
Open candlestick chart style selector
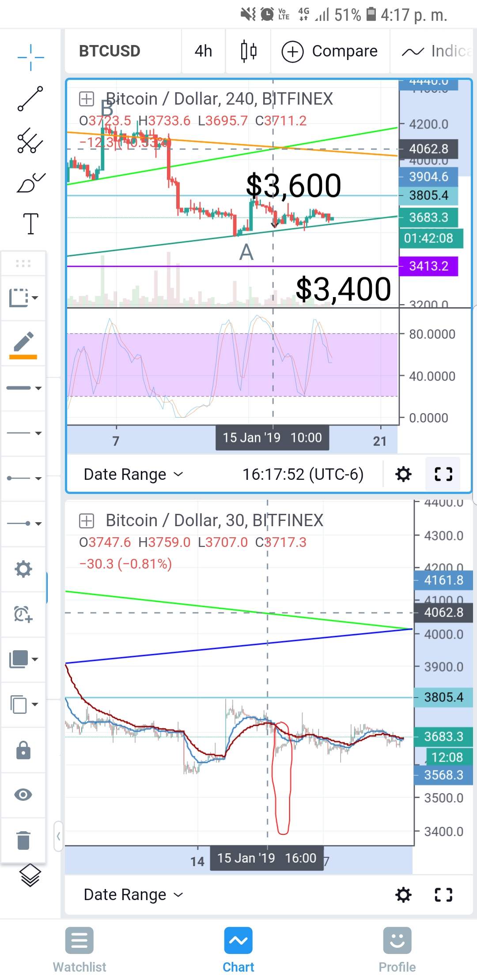tap(249, 51)
